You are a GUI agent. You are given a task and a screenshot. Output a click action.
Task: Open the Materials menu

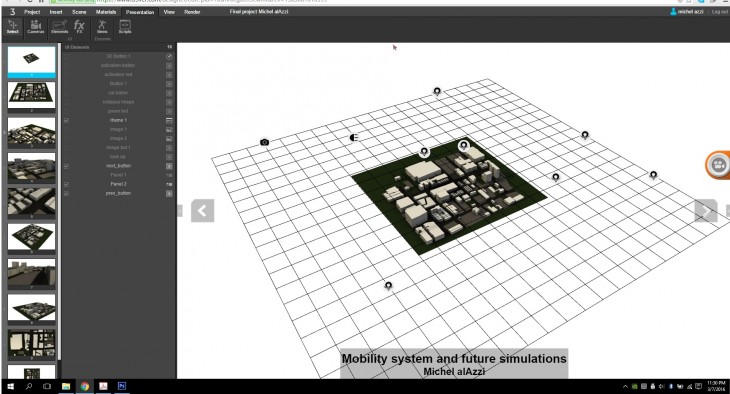(106, 12)
